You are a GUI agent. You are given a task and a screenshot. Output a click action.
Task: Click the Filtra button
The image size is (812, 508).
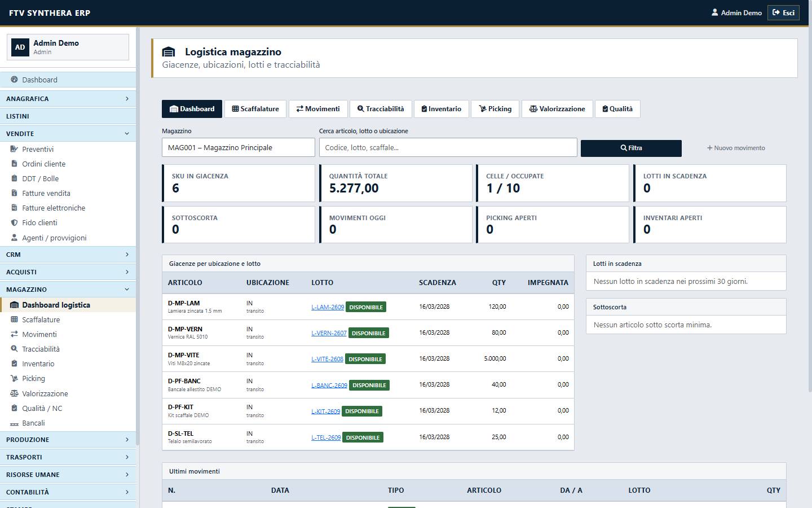(631, 148)
